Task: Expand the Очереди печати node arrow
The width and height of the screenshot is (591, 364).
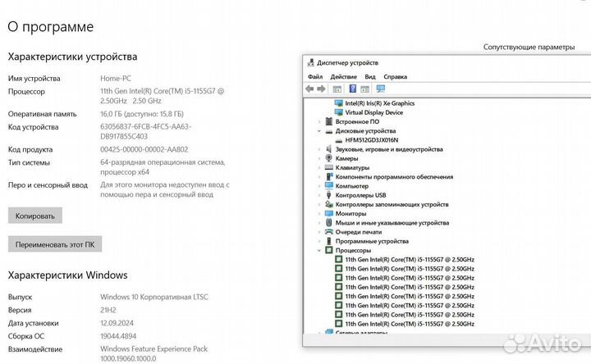Action: click(x=319, y=232)
